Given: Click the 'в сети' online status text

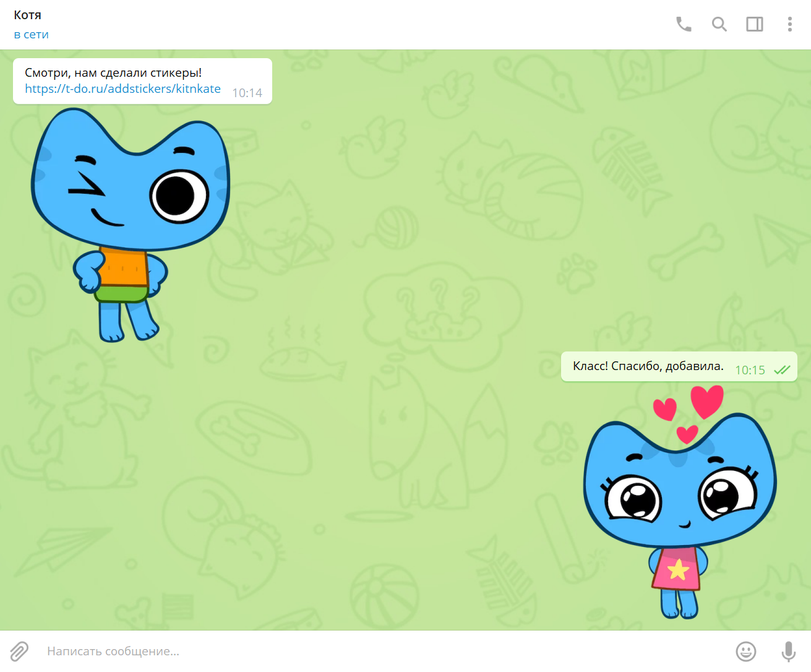Looking at the screenshot, I should point(31,35).
